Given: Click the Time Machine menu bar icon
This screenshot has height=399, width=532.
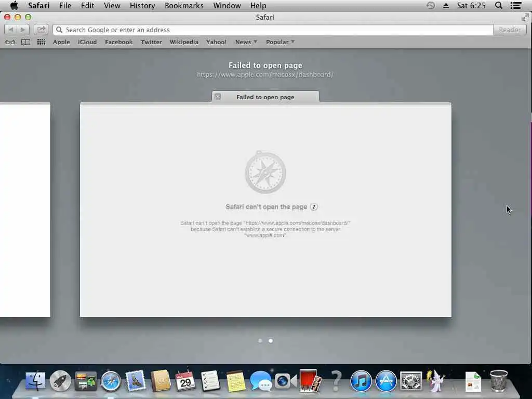Looking at the screenshot, I should [x=431, y=5].
